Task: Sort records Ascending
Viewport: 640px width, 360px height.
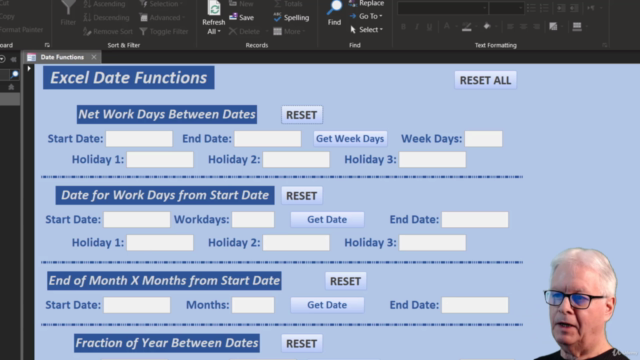Action: pos(104,4)
